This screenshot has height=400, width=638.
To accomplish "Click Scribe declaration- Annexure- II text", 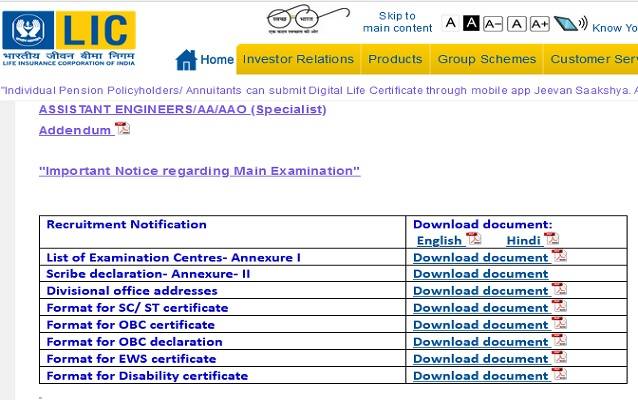I will click(x=148, y=274).
